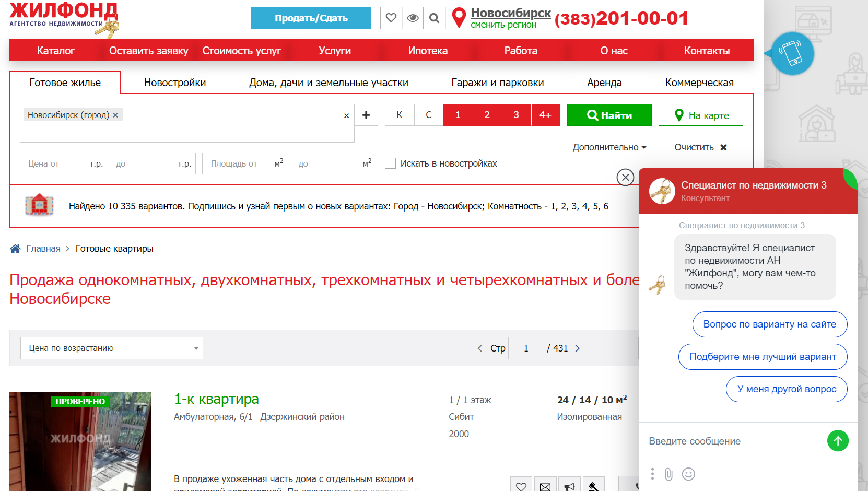
Task: Toggle the 2-room filter
Action: pos(487,115)
